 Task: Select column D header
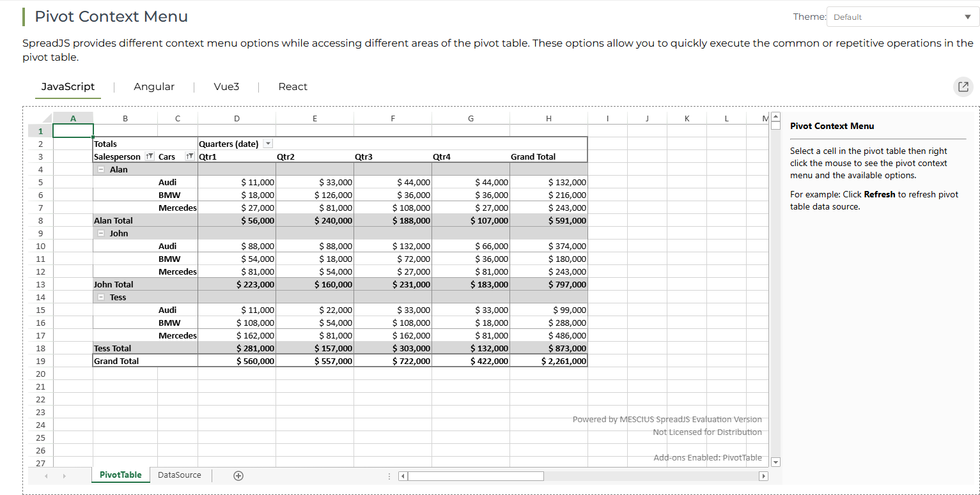pyautogui.click(x=237, y=118)
